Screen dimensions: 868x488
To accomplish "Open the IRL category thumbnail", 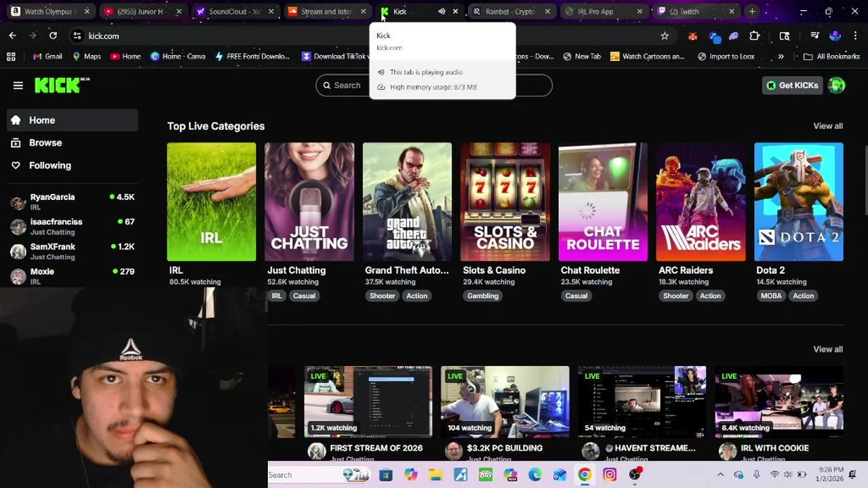I will click(x=212, y=201).
